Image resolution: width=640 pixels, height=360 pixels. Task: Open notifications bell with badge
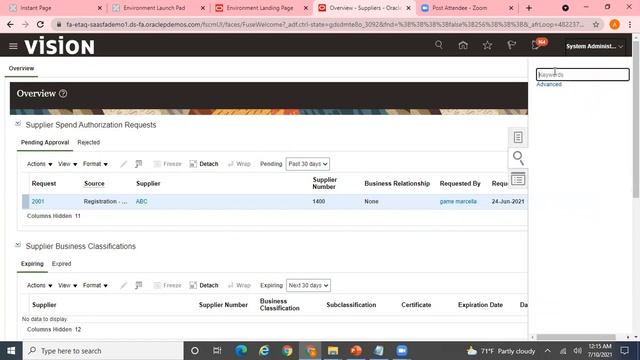[538, 44]
